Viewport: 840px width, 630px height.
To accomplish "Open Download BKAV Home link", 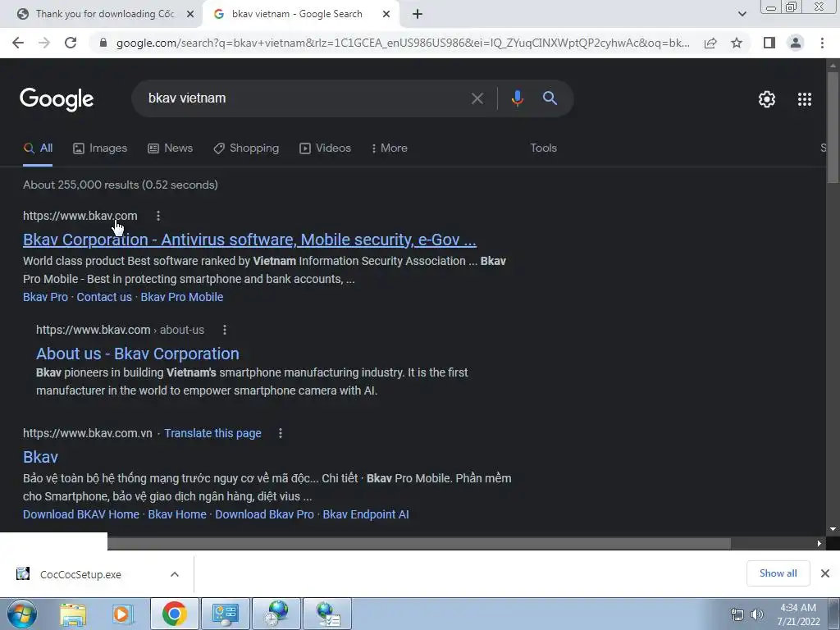I will (81, 515).
